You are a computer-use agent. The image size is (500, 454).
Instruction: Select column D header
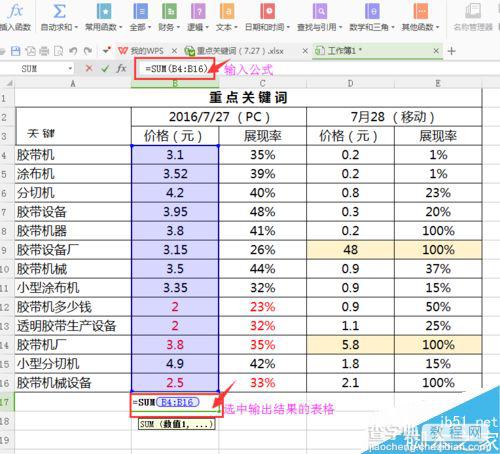[x=350, y=83]
